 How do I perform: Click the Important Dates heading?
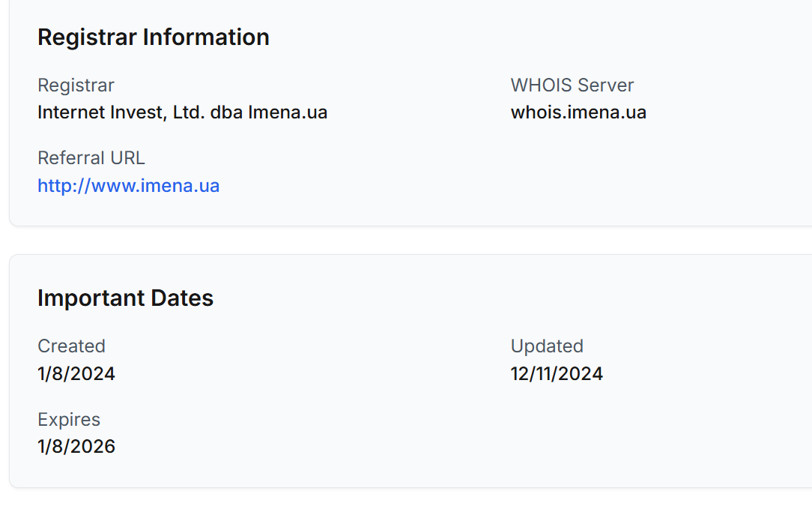[x=125, y=298]
